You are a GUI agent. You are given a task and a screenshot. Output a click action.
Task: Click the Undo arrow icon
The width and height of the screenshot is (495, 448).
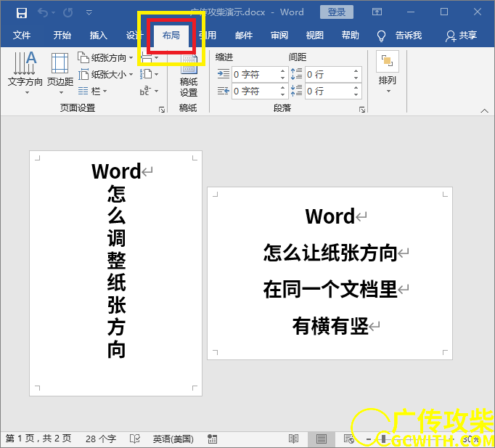(43, 12)
